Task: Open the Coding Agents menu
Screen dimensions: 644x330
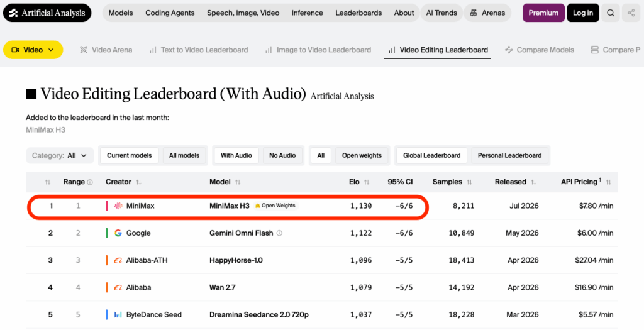Action: (170, 13)
